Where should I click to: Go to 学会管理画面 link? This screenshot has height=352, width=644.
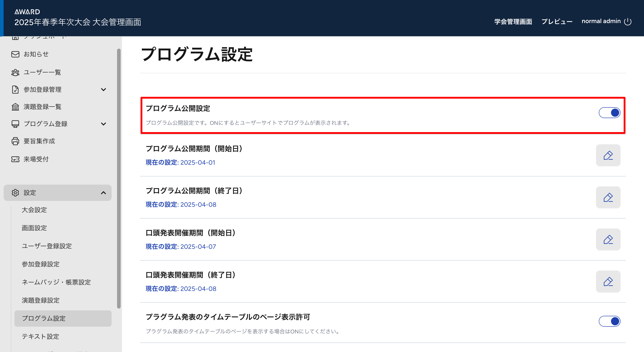[513, 21]
